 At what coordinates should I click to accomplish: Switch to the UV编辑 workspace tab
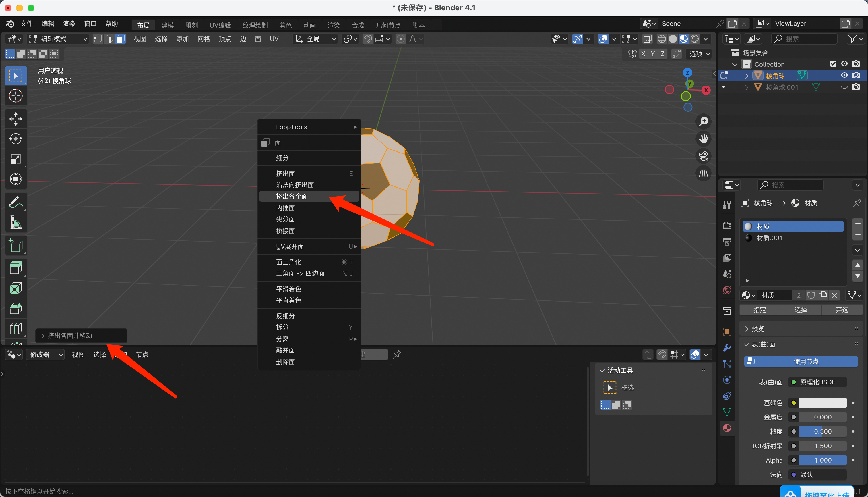pyautogui.click(x=220, y=25)
